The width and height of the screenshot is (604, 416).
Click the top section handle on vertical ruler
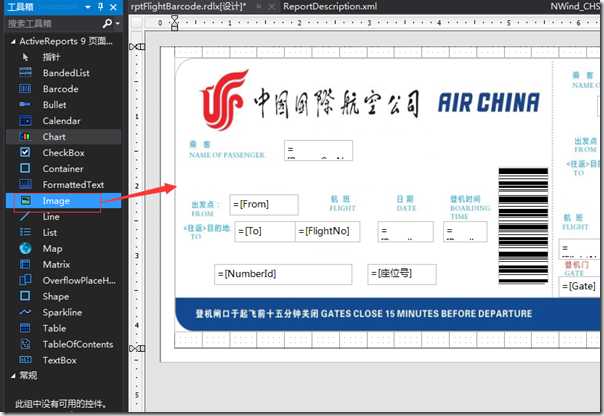[137, 47]
